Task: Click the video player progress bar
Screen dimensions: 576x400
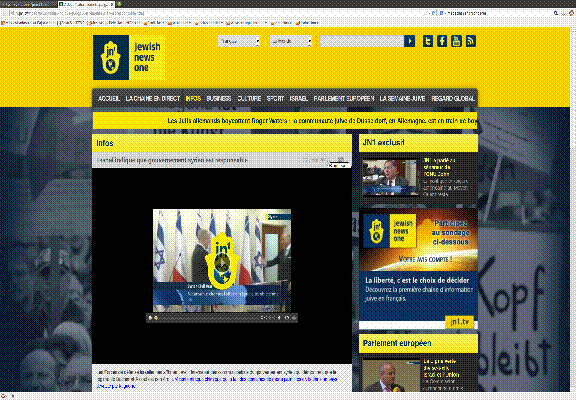Action: (208, 318)
